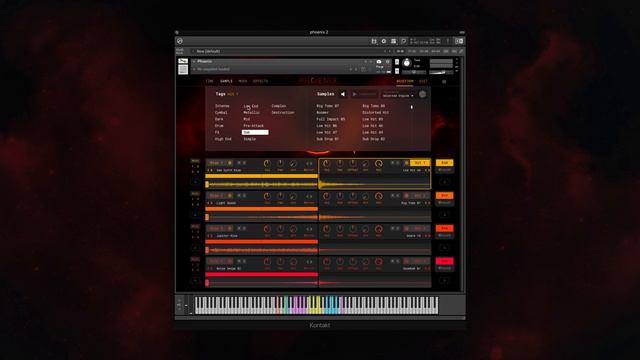The height and width of the screenshot is (360, 640).
Task: Click the Kontakt logo icon in header
Action: [x=180, y=41]
